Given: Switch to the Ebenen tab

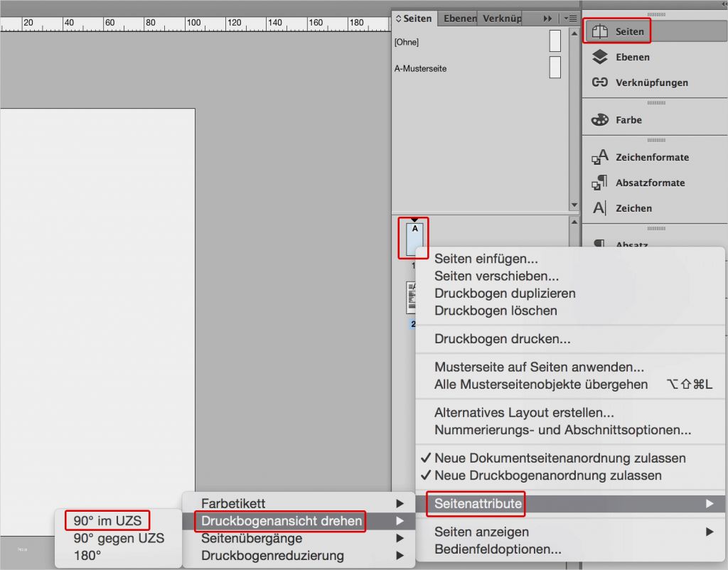Looking at the screenshot, I should 457,18.
